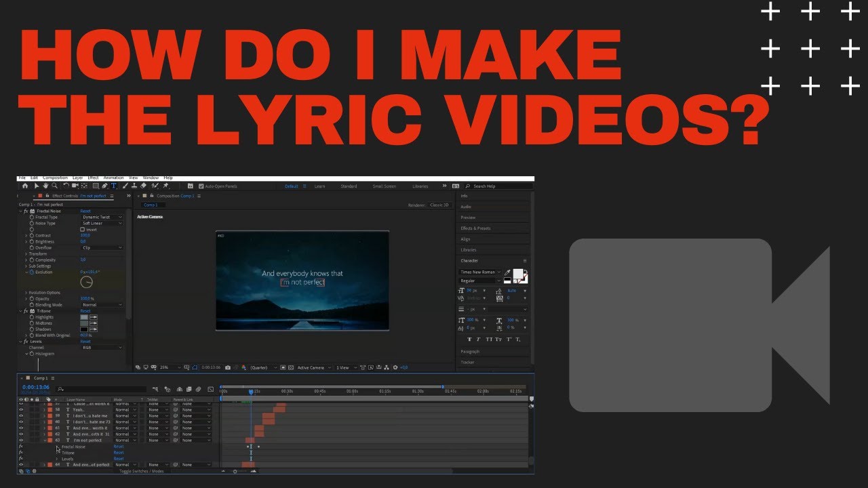The image size is (868, 488).
Task: Open the Fractal Type Dynamic Twist dropdown
Action: (102, 217)
